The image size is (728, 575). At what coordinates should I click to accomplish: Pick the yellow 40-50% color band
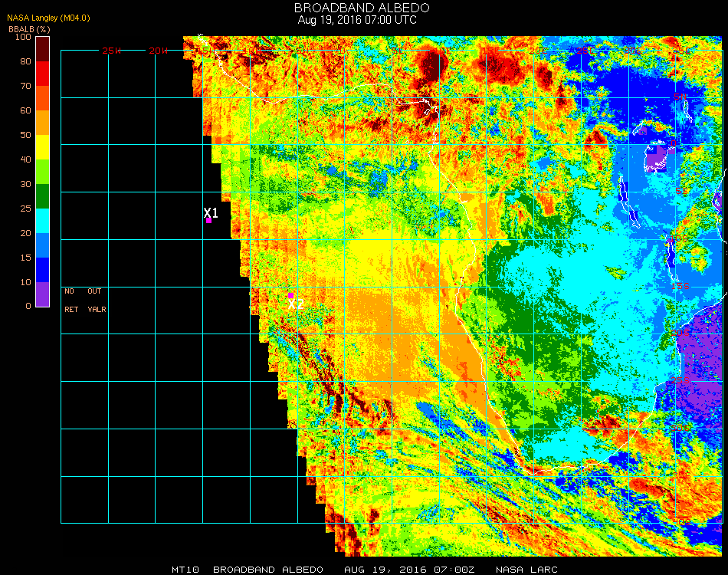pyautogui.click(x=43, y=146)
